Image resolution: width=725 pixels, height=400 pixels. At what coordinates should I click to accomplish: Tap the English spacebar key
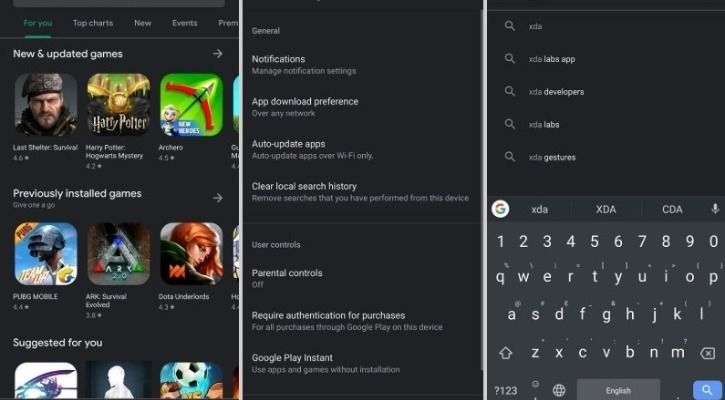pos(618,390)
